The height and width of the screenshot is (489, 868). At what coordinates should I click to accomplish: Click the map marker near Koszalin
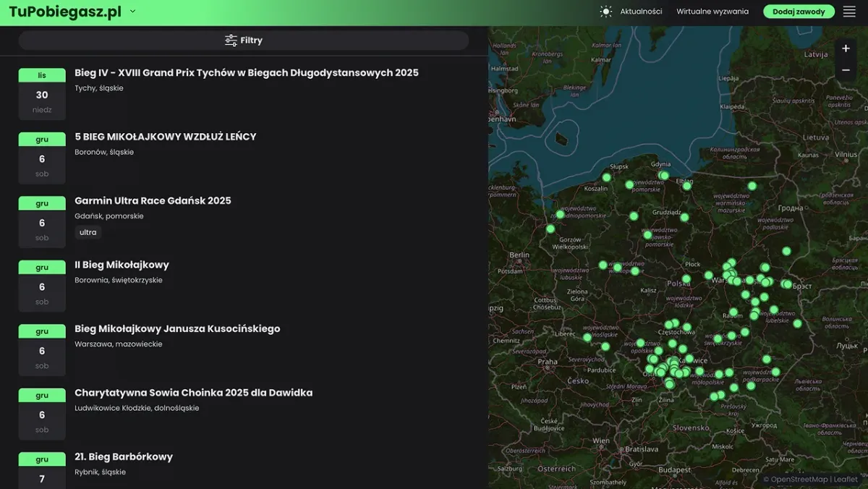click(x=607, y=177)
